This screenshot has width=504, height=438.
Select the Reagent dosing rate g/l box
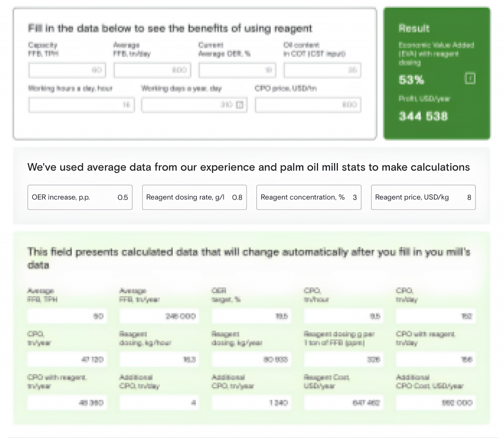pos(194,197)
